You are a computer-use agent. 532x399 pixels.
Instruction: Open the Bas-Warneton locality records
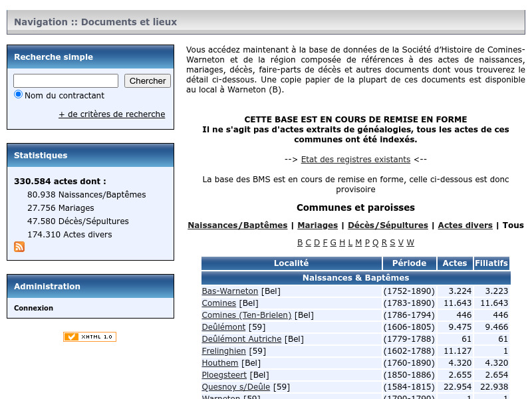pyautogui.click(x=231, y=291)
